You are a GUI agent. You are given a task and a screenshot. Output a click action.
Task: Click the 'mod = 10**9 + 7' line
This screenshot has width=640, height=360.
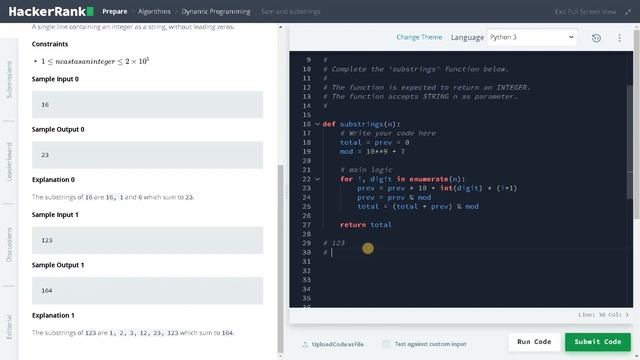point(372,151)
